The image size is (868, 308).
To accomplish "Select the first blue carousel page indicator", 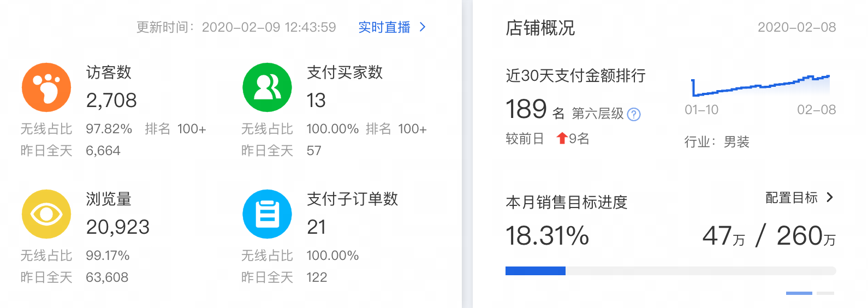I will tap(799, 293).
